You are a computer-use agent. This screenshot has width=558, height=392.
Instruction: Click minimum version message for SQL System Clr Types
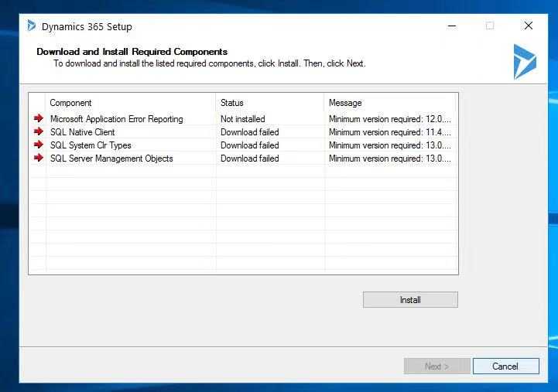pos(390,145)
